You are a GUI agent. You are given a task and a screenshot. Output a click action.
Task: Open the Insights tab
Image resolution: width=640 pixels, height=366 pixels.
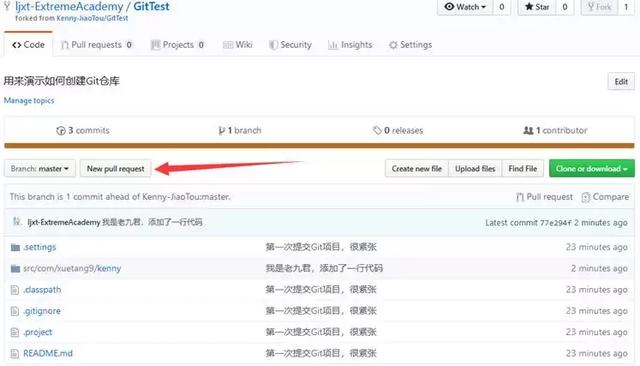350,45
